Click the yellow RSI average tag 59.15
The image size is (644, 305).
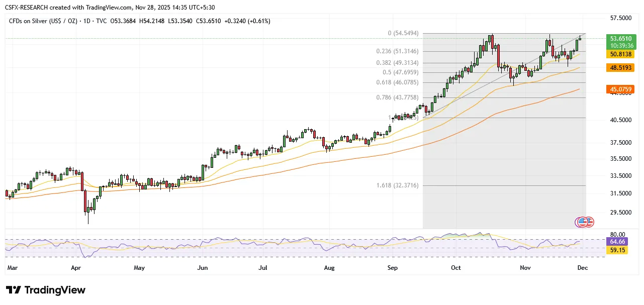coord(617,250)
